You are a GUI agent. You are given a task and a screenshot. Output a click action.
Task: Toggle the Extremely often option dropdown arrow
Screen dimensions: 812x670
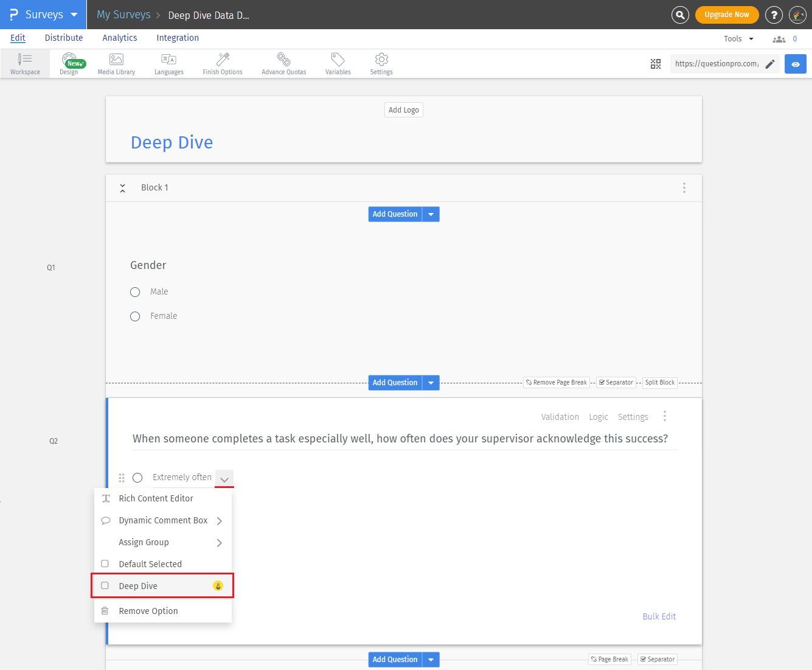[224, 479]
